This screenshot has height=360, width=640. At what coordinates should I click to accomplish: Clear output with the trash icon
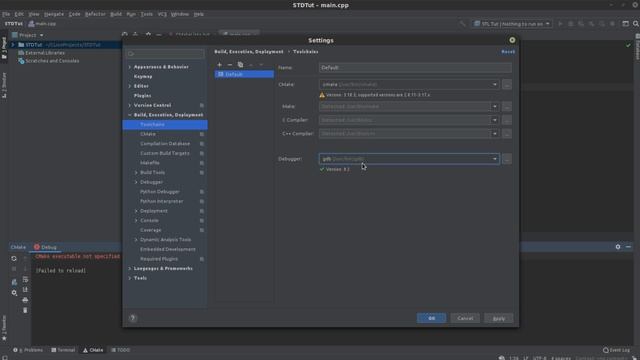coord(25,310)
